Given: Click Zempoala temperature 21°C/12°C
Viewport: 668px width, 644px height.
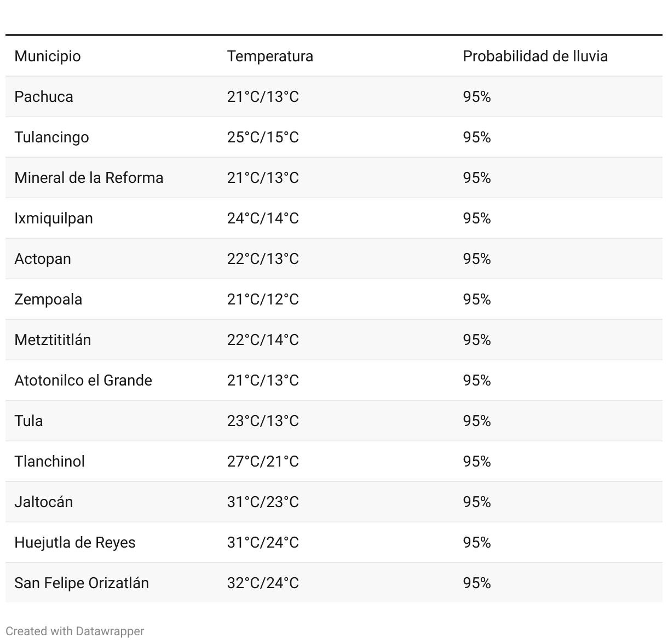Looking at the screenshot, I should point(263,300).
